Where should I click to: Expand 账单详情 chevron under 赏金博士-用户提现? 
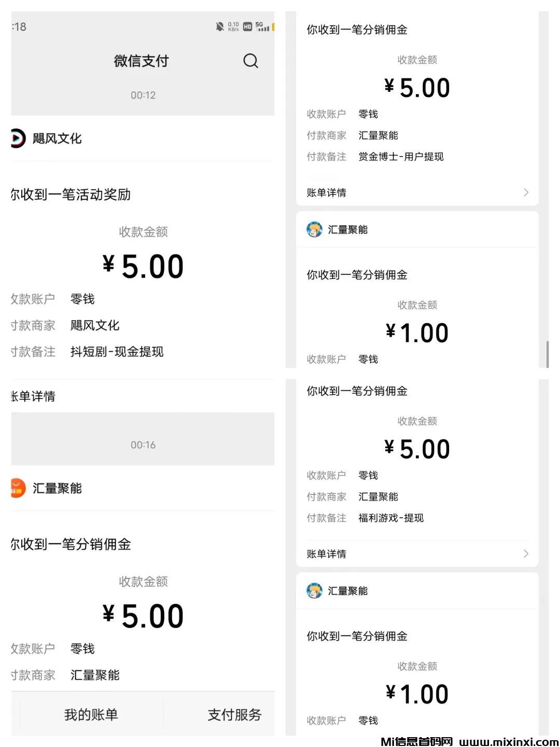click(x=526, y=192)
